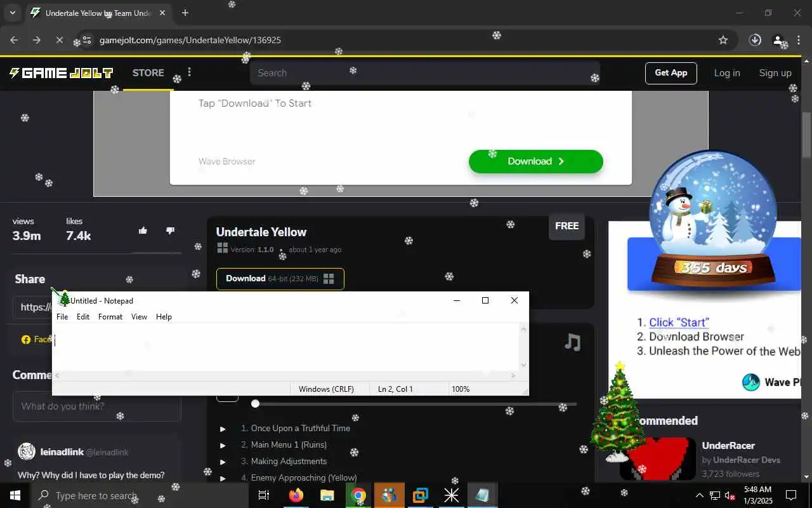
Task: Open Notepad Help menu
Action: pyautogui.click(x=164, y=317)
